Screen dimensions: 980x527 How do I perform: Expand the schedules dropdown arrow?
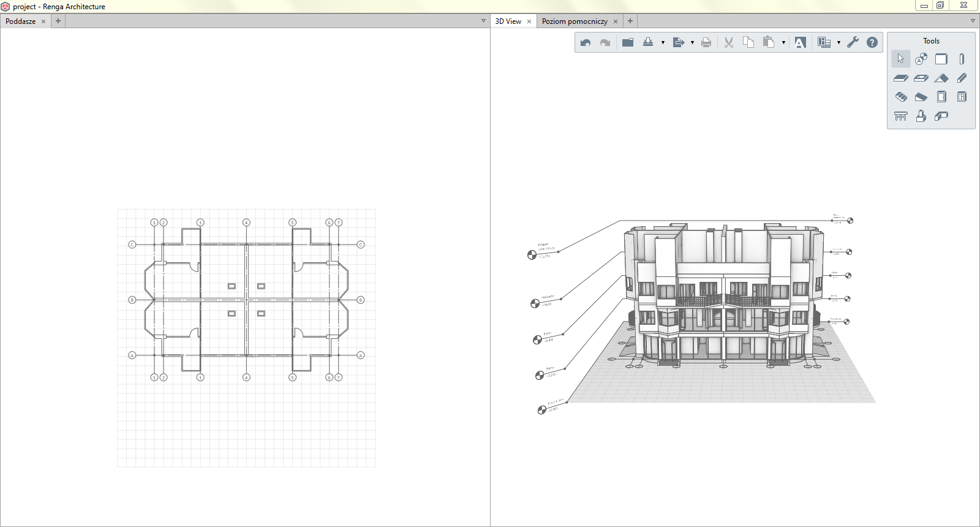tap(839, 43)
